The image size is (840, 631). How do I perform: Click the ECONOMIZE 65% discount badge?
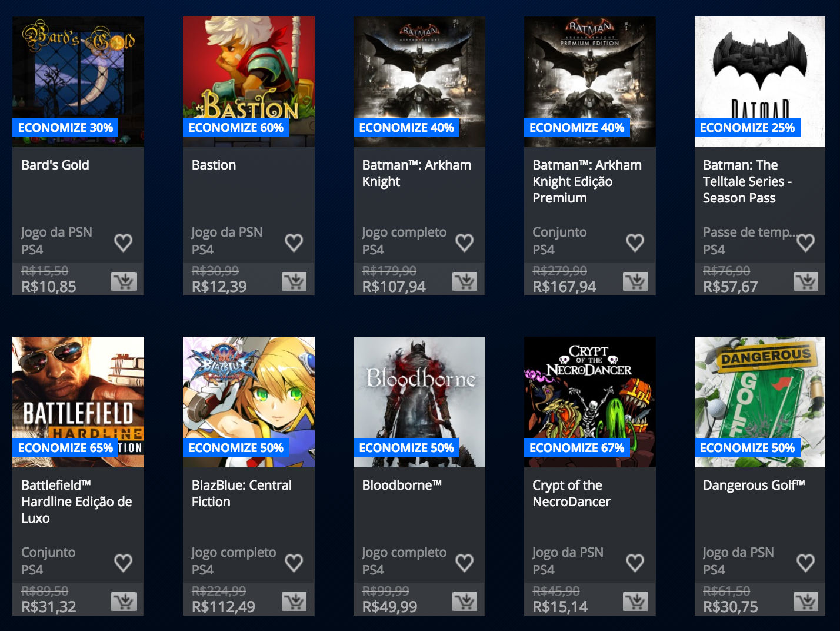coord(65,447)
